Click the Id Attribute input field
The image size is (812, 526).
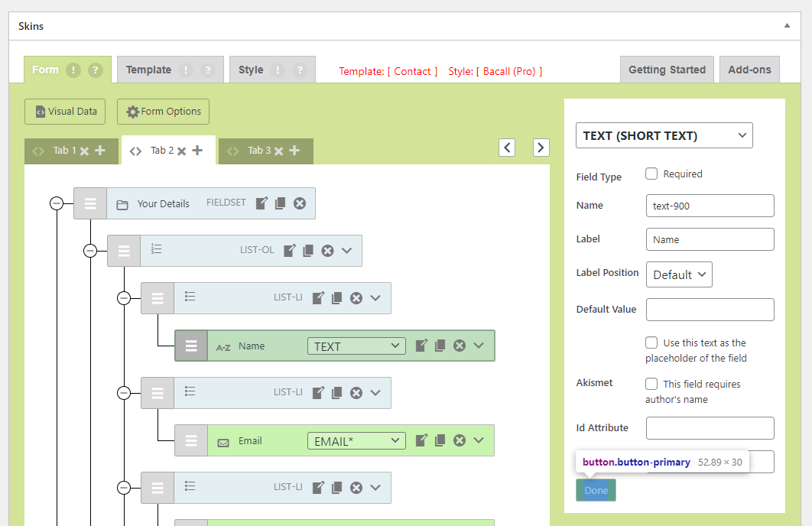(710, 428)
